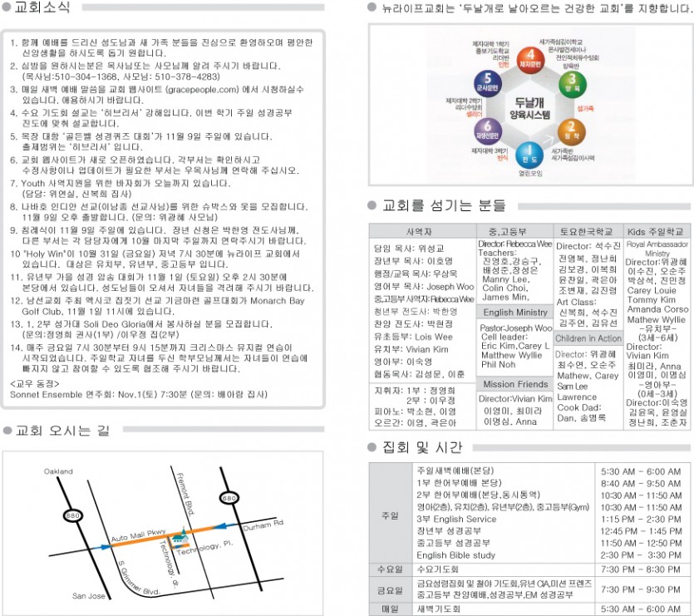The height and width of the screenshot is (616, 694).
Task: Click the 880 highway shield on the map
Action: tap(72, 516)
